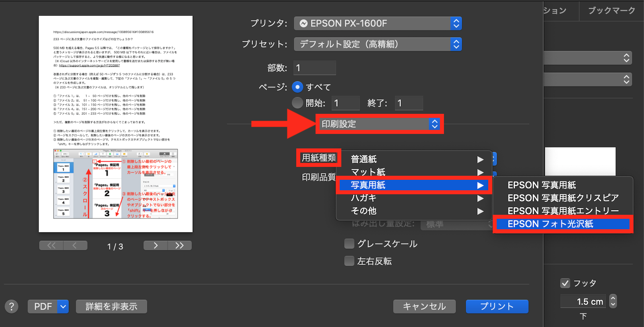
Task: Click キャンセル button
Action: (424, 306)
